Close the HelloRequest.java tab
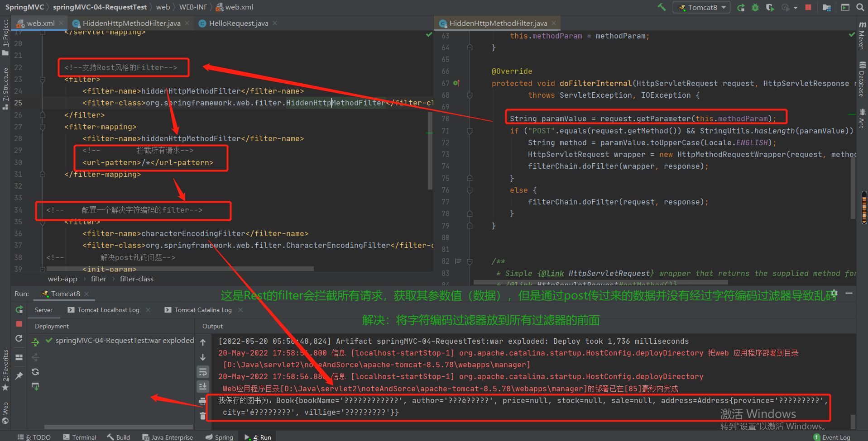868x441 pixels. pyautogui.click(x=275, y=23)
